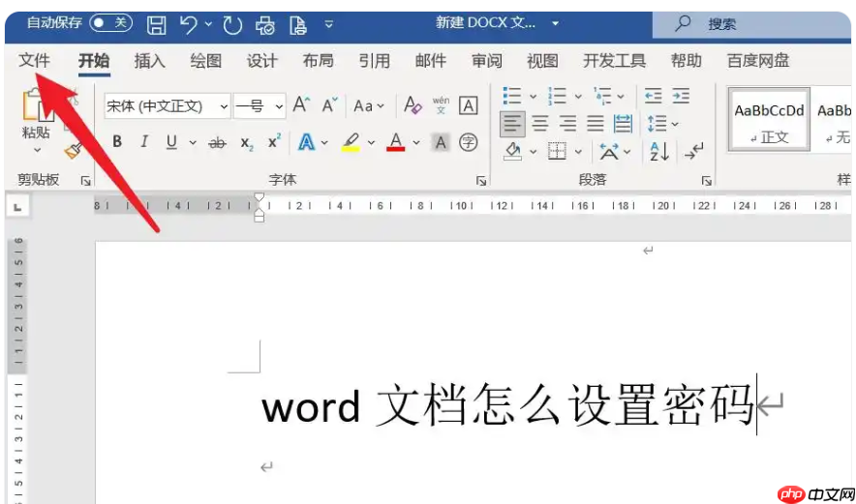Click the Increase Indent icon
This screenshot has height=504, width=856.
[x=681, y=96]
